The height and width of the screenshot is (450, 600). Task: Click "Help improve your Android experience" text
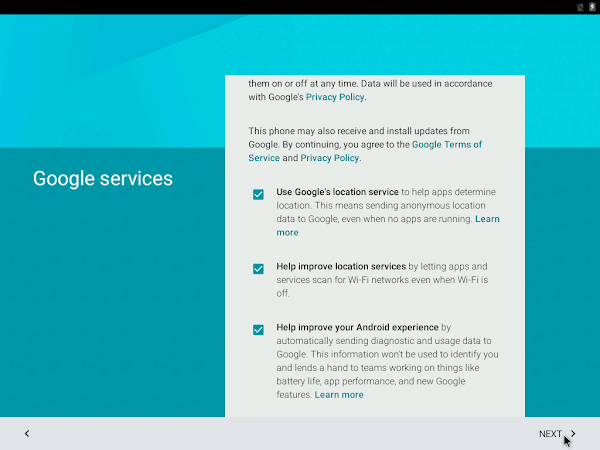click(357, 327)
